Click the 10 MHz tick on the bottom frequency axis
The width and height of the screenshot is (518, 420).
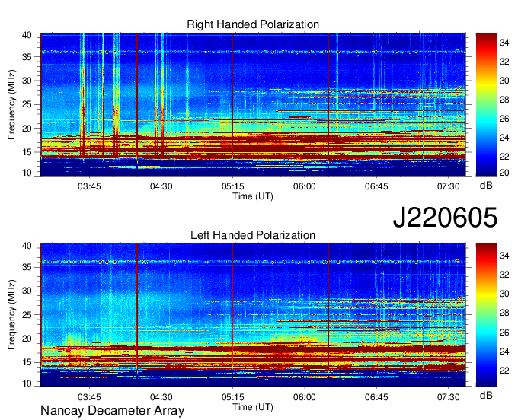(x=27, y=383)
